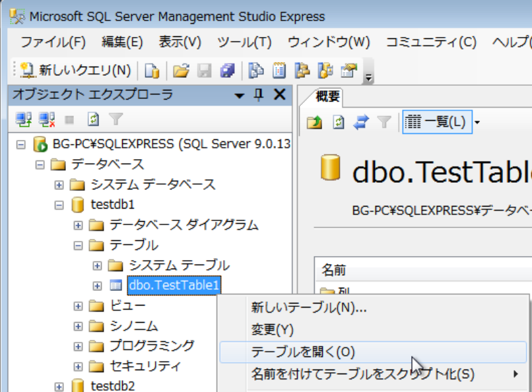532x392 pixels.
Task: Open the 編集(E) menu
Action: (122, 42)
